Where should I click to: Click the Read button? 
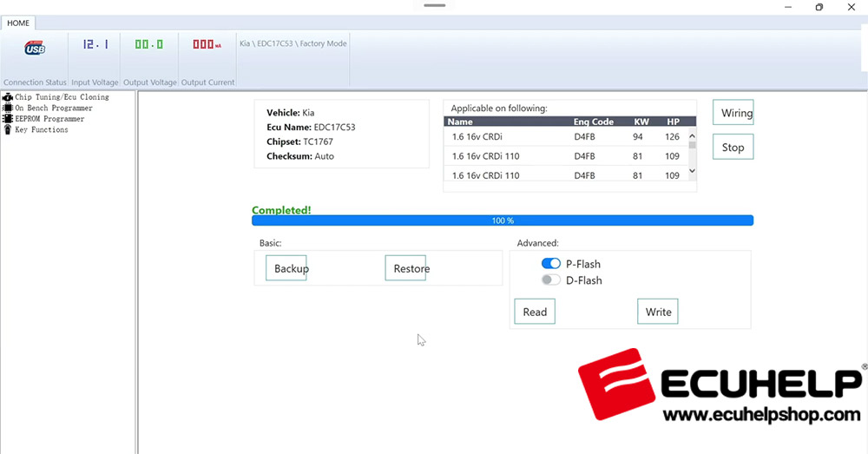pos(535,311)
